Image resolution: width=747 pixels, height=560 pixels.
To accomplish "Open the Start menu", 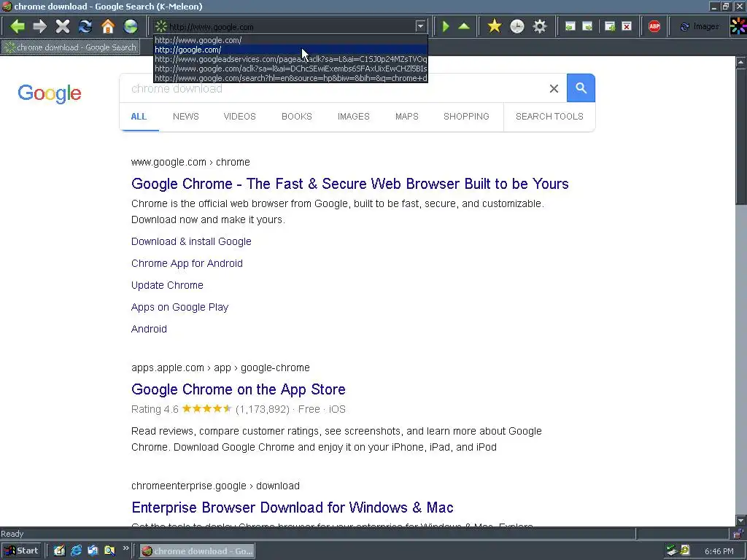I will pos(22,551).
